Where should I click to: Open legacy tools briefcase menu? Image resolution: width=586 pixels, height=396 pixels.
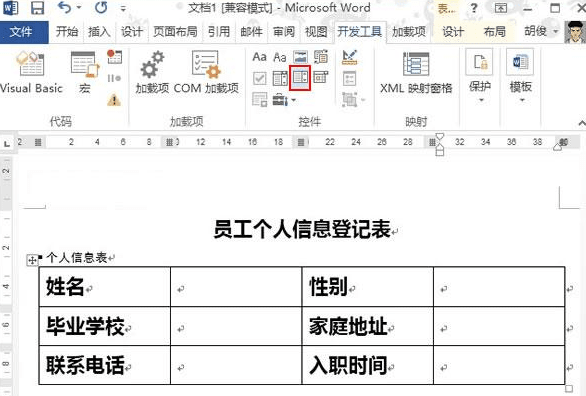click(x=284, y=100)
